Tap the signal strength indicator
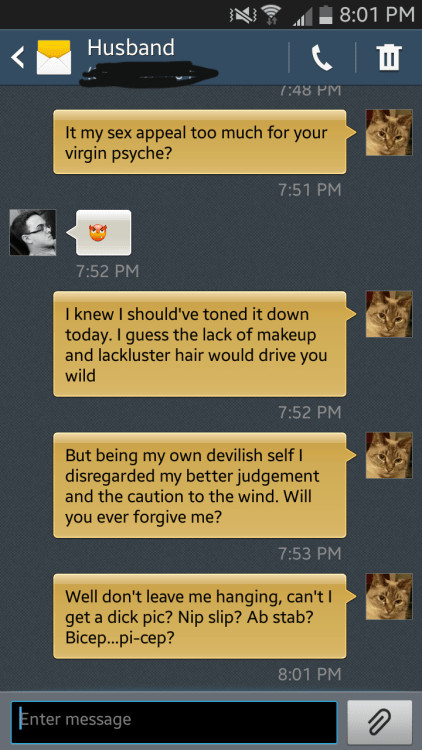 click(x=304, y=16)
